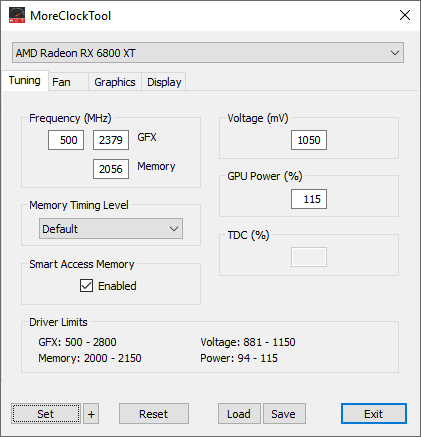Click the 'Power: 94 - 115' driver limit text
This screenshot has height=437, width=421.
tap(239, 358)
